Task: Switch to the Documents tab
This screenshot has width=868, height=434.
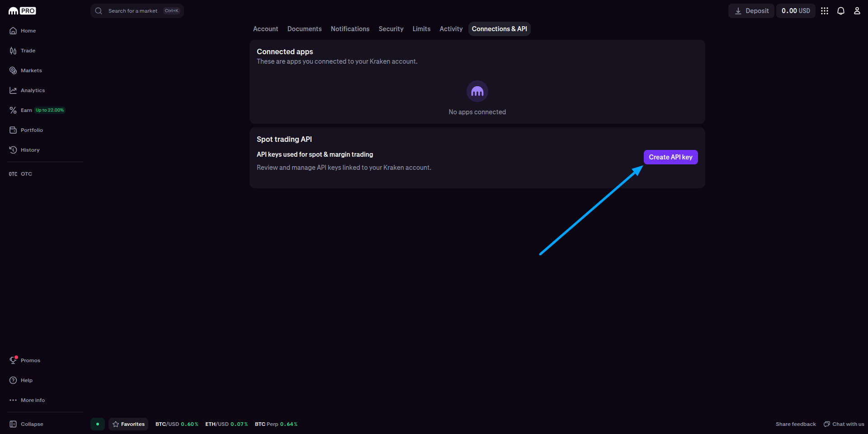Action: coord(305,29)
